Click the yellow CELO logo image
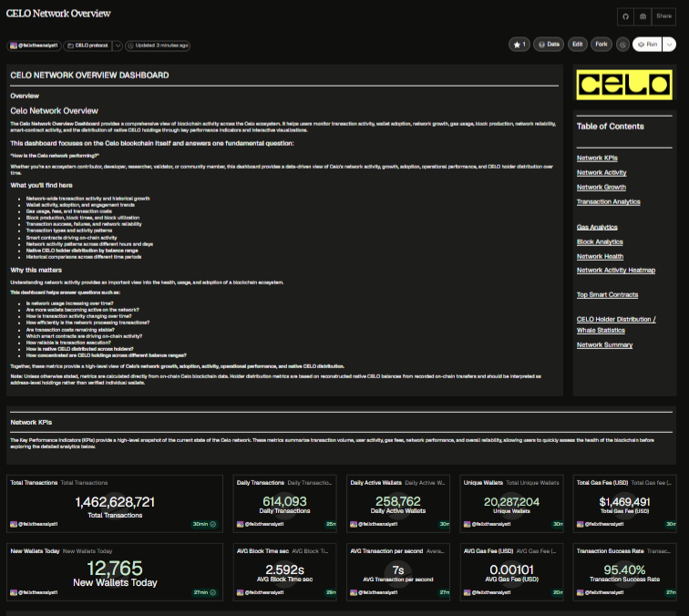Image resolution: width=689 pixels, height=616 pixels. (x=624, y=85)
